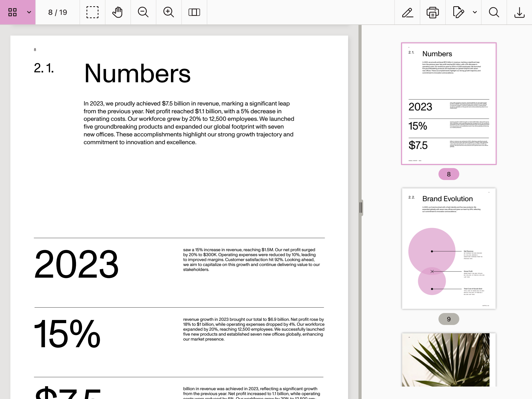This screenshot has height=399, width=532.
Task: Click the pink page 8 badge
Action: 449,174
